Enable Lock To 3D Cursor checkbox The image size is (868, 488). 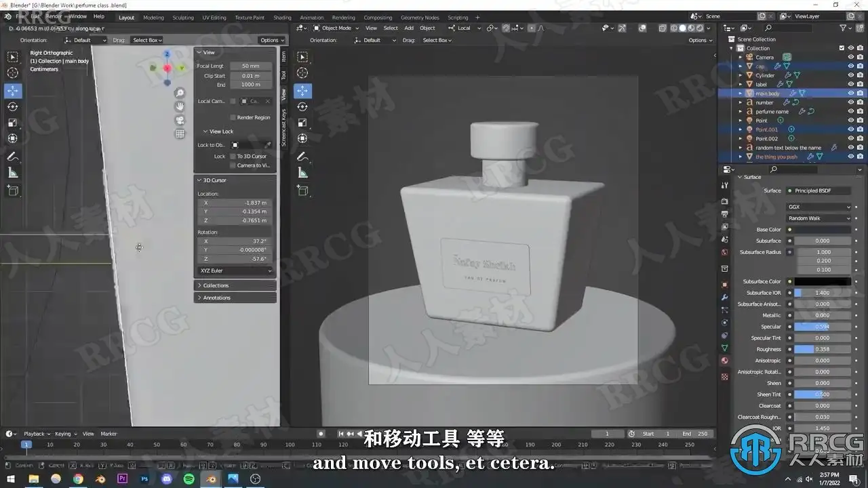233,156
